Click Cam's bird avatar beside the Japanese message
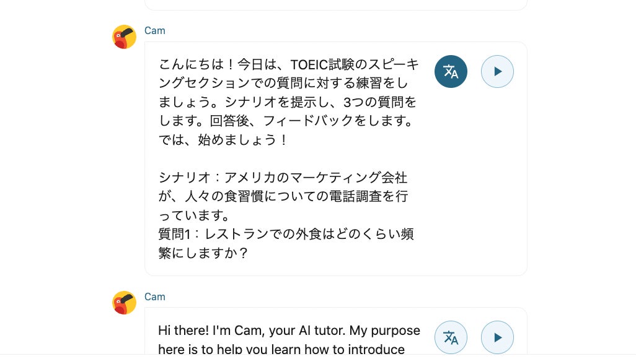The image size is (636, 364). click(x=125, y=37)
